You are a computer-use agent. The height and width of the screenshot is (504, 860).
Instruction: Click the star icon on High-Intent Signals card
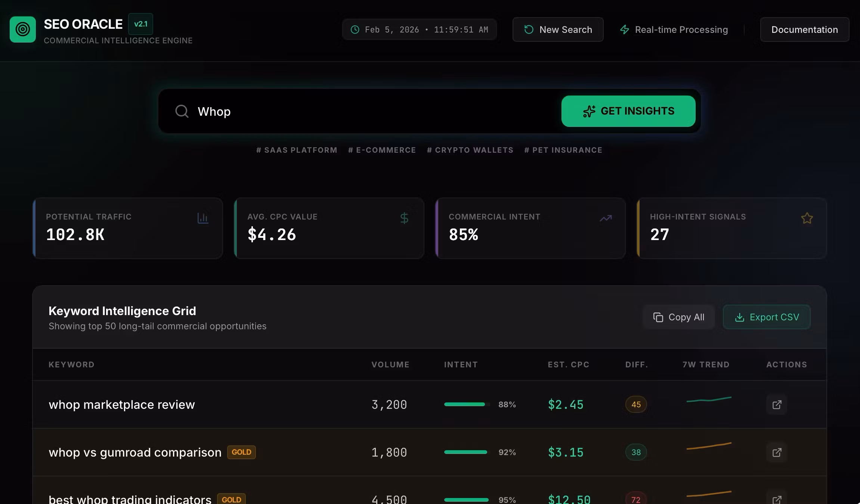pos(807,218)
